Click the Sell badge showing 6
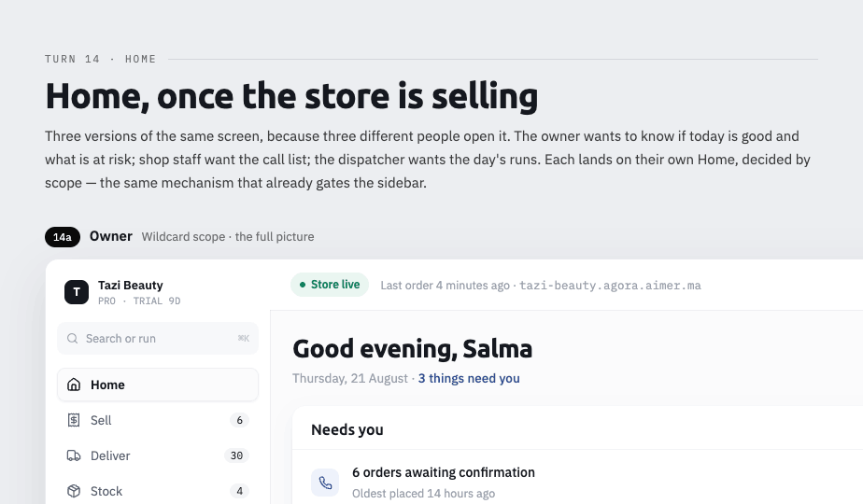The image size is (863, 504). (239, 420)
